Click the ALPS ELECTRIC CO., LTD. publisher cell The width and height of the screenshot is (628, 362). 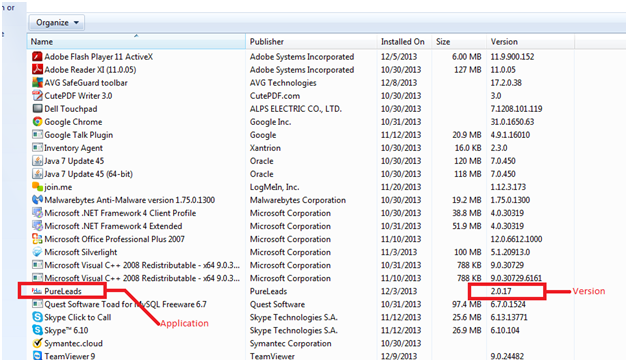296,109
